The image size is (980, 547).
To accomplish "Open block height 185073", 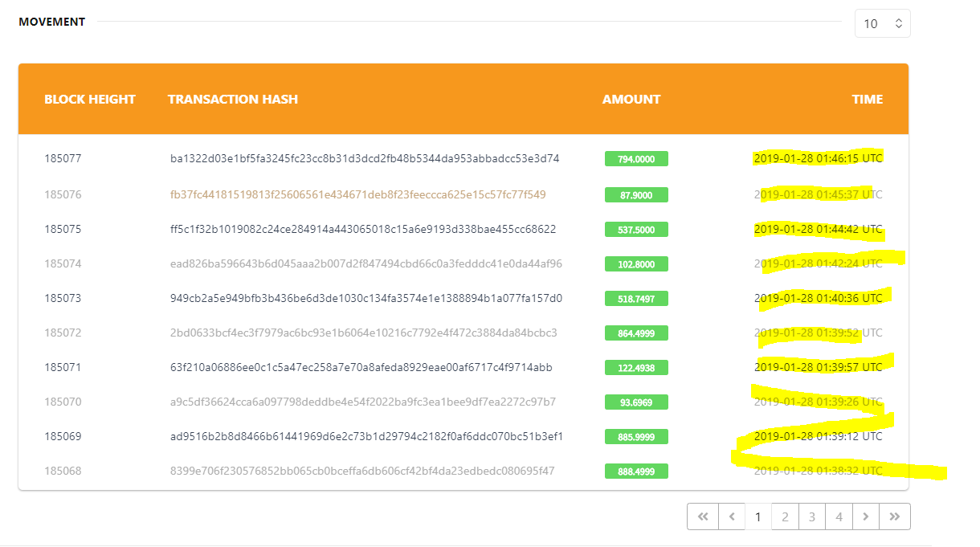I will (x=63, y=298).
